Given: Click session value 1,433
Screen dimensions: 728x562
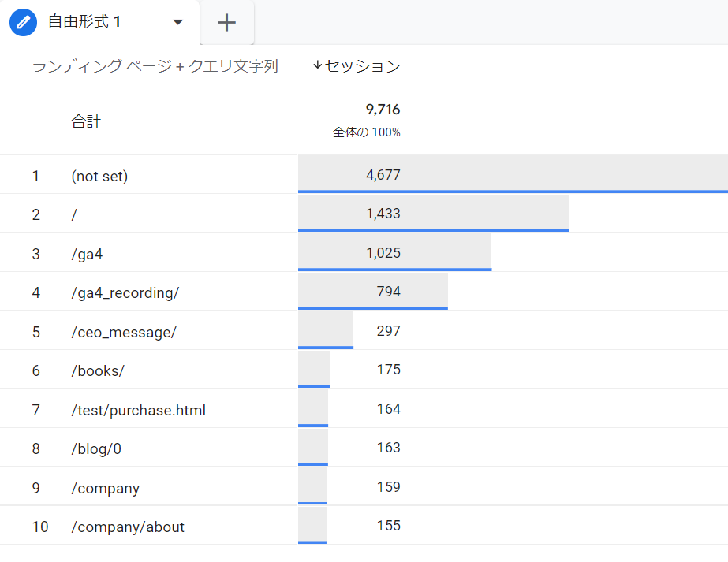Looking at the screenshot, I should coord(383,214).
